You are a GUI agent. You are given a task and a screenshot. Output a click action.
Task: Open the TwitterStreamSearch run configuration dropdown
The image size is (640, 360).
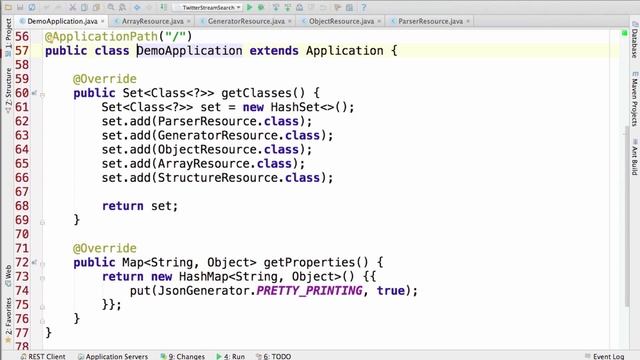pos(209,7)
